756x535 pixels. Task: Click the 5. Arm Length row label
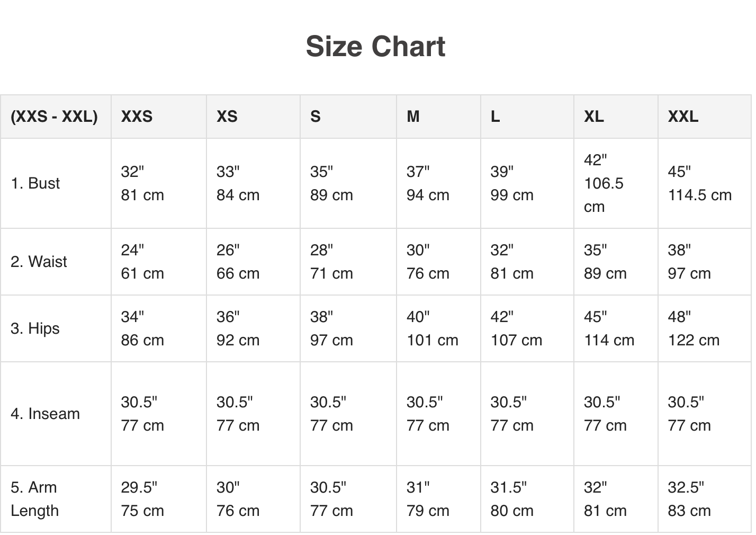[x=34, y=499]
